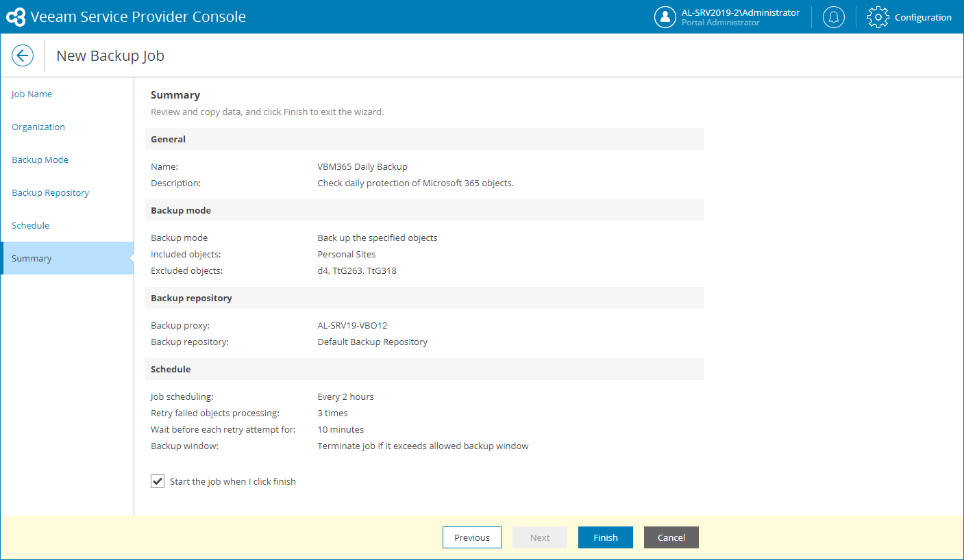Uncheck Start the job when I click finish
The height and width of the screenshot is (560, 964).
[x=158, y=481]
